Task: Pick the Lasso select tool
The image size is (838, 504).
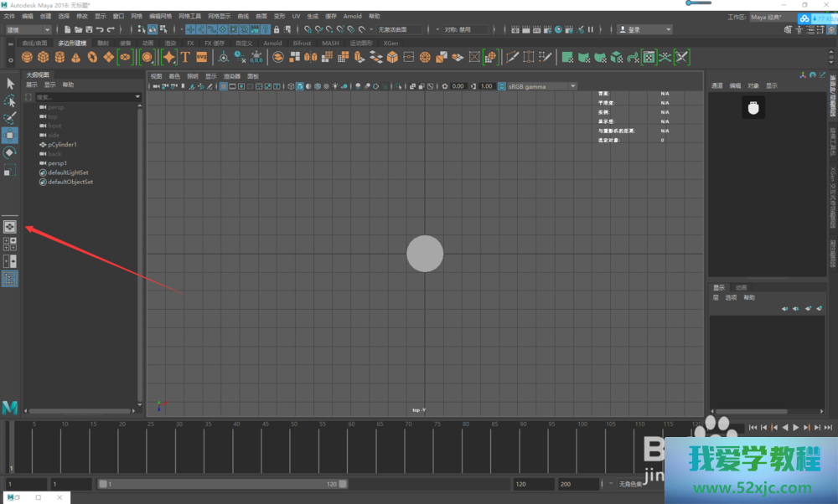Action: click(10, 100)
